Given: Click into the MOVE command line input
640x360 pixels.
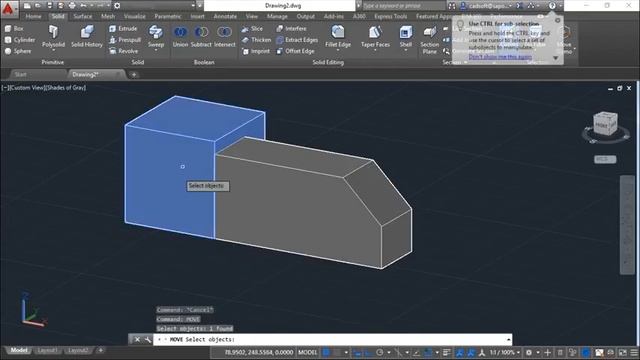Looking at the screenshot, I should point(333,340).
